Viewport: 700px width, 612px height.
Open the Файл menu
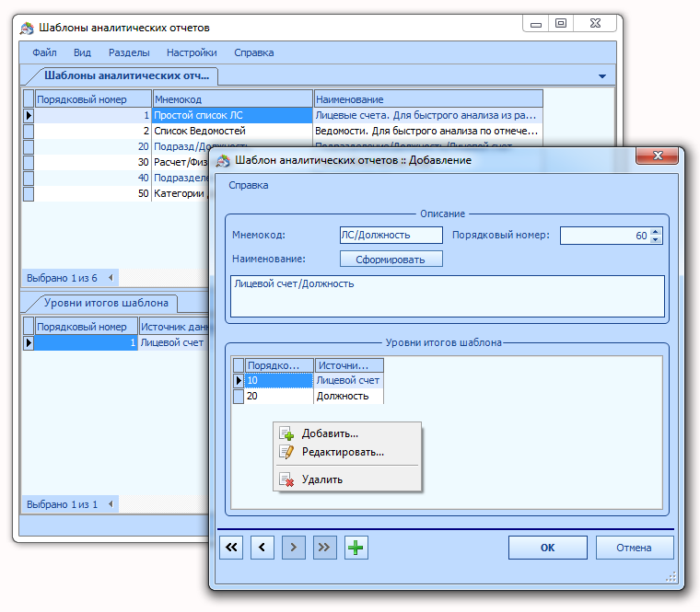(x=44, y=52)
